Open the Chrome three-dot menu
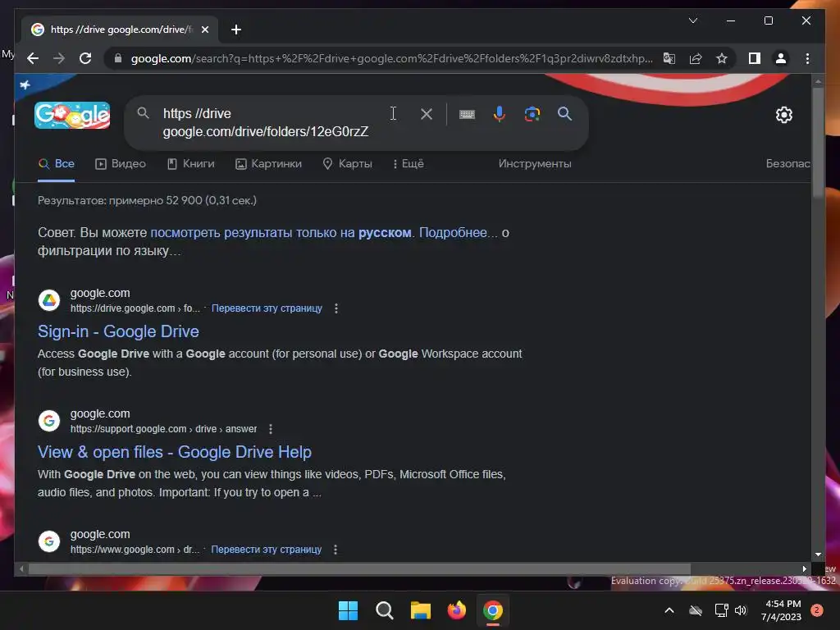The height and width of the screenshot is (630, 840). coord(807,58)
